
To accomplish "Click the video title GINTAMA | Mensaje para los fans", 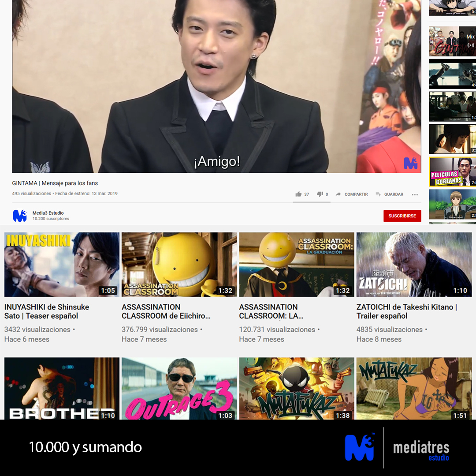I will point(55,183).
